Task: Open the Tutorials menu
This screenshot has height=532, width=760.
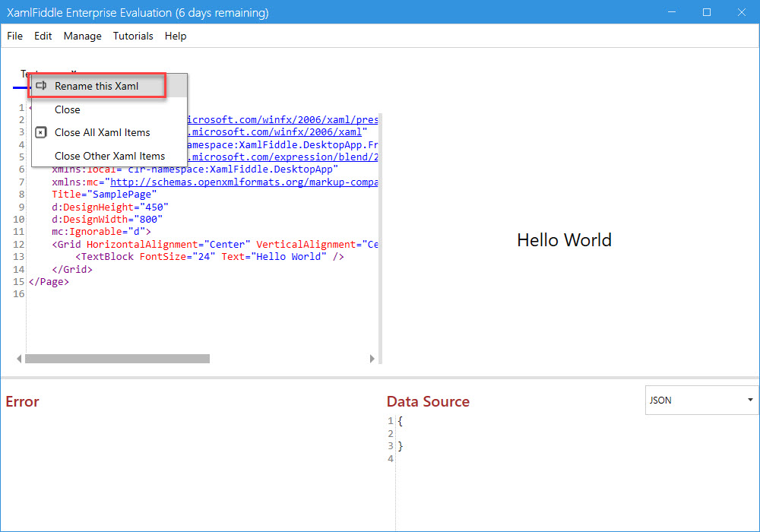Action: tap(133, 36)
